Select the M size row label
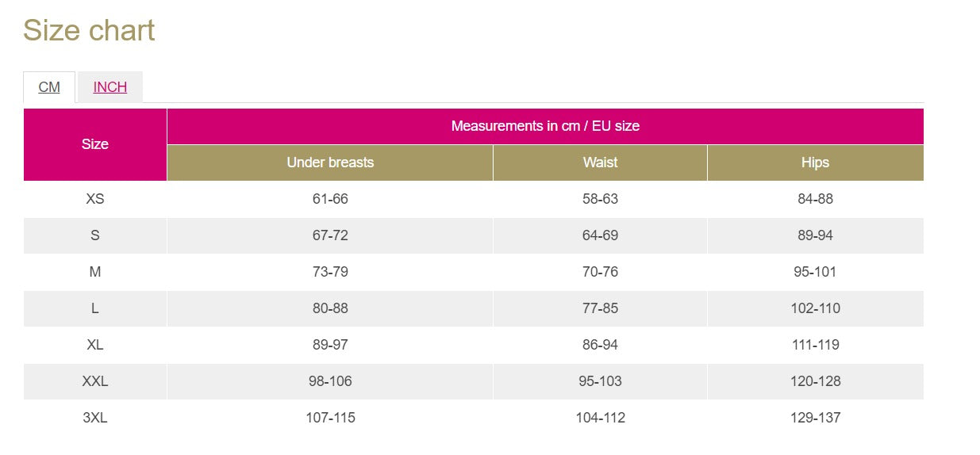980x455 pixels. 95,272
